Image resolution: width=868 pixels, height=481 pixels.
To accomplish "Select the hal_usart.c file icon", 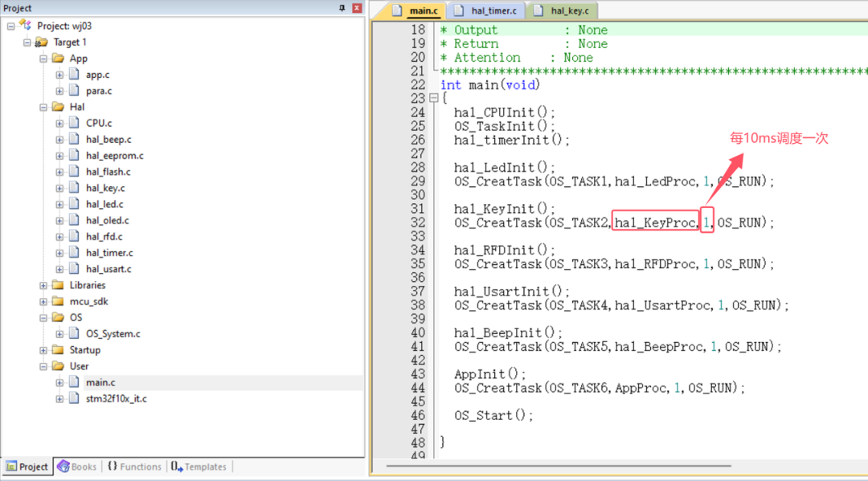I will pyautogui.click(x=74, y=269).
